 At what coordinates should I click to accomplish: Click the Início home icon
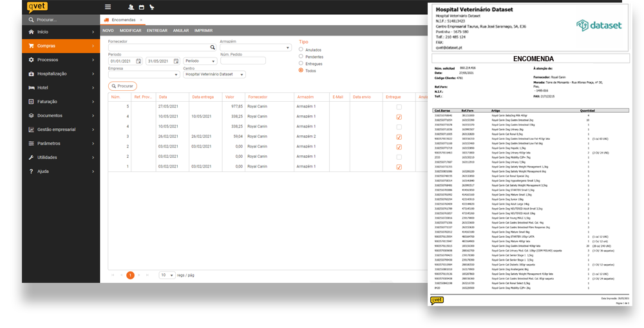click(x=31, y=32)
